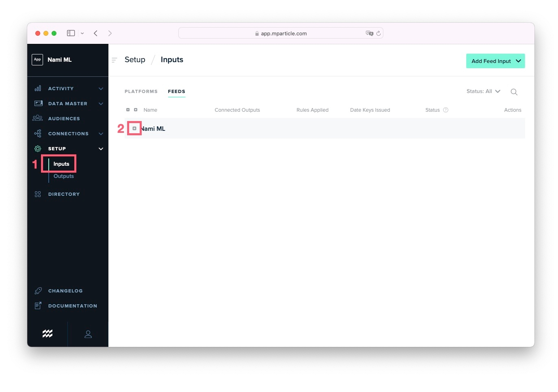Image resolution: width=558 pixels, height=392 pixels.
Task: Click the Audiences people icon
Action: 37,118
